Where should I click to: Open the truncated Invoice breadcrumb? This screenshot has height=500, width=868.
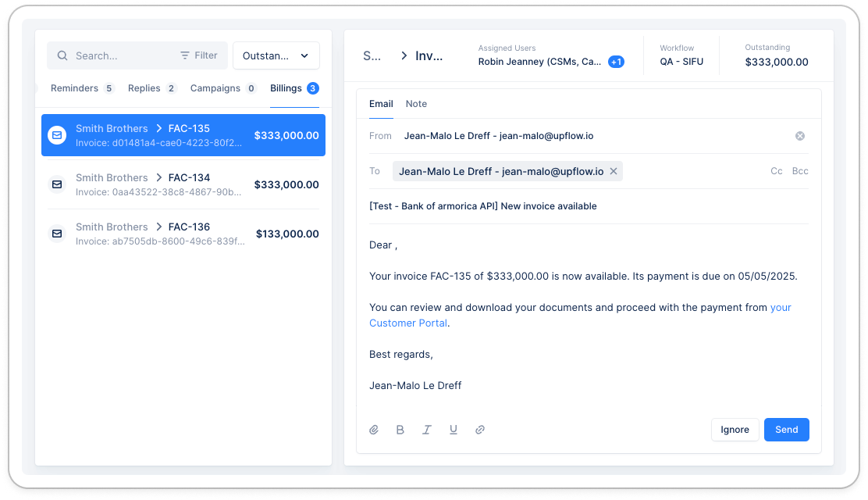(x=429, y=55)
